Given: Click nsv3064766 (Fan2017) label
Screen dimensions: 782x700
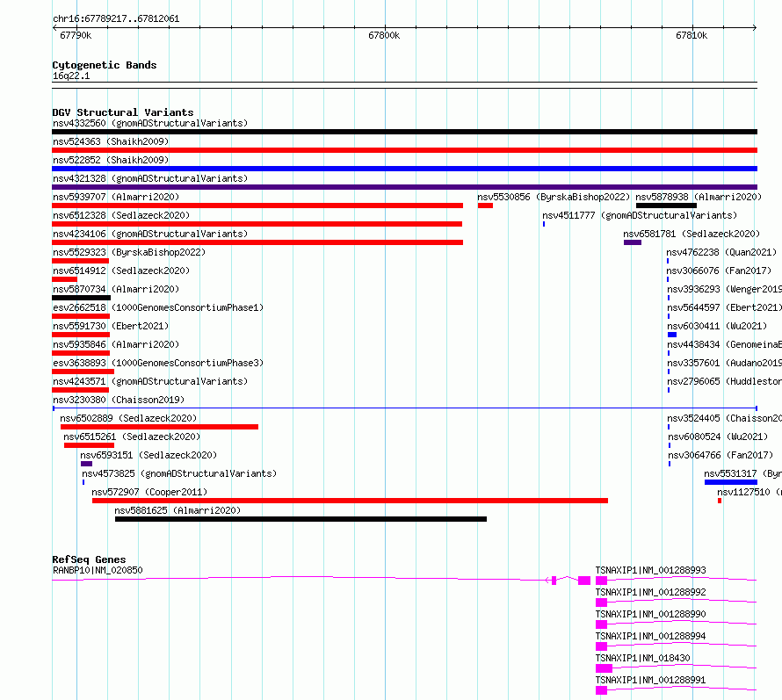Looking at the screenshot, I should (720, 455).
